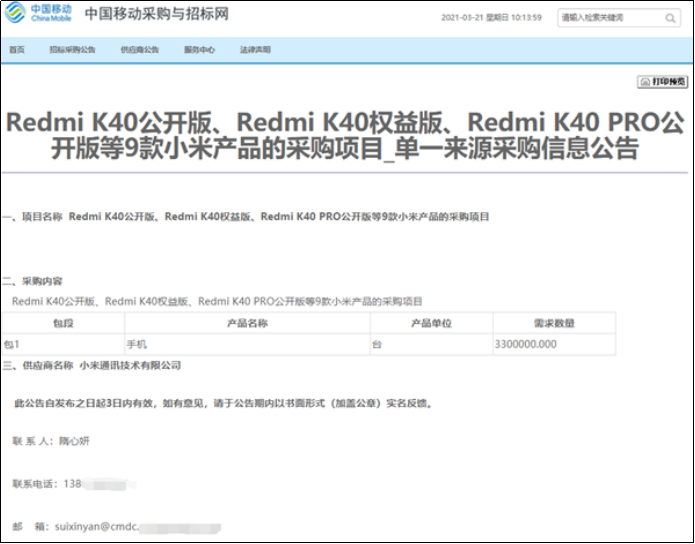The image size is (695, 544).
Task: Select the 二、采购内容 section heading
Action: click(33, 282)
